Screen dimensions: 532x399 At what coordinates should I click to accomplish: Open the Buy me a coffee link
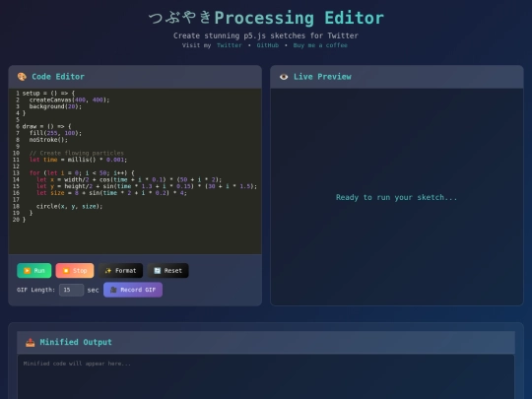(320, 45)
